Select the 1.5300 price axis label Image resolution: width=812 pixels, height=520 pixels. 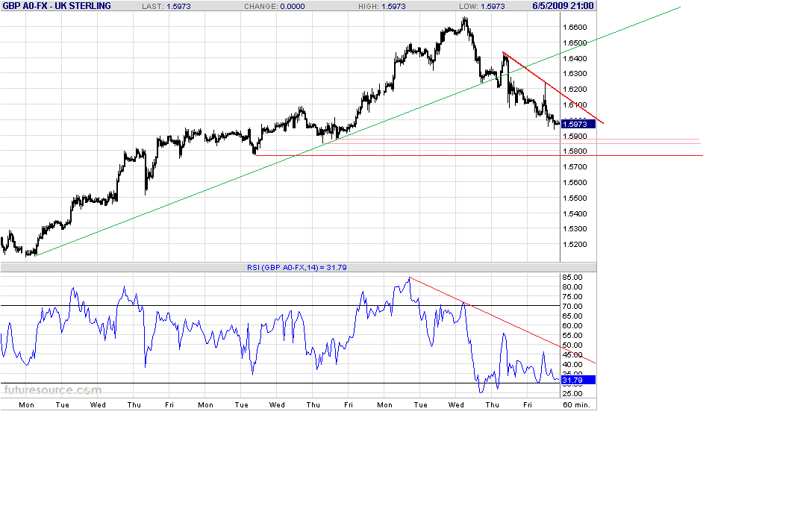tap(575, 228)
